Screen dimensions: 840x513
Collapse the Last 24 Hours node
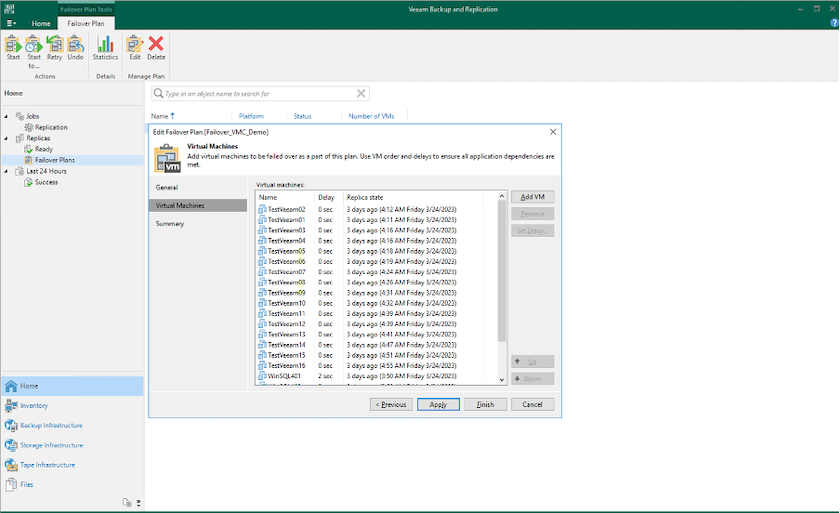6,171
